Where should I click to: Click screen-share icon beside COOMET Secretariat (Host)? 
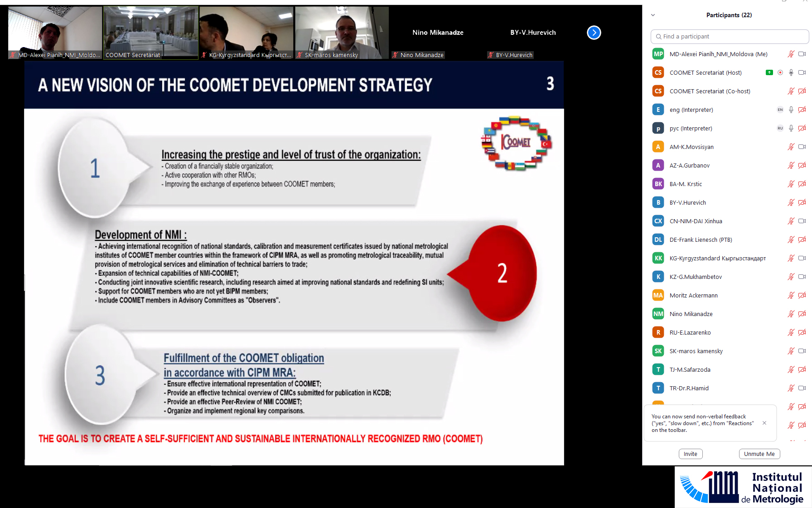click(x=769, y=72)
